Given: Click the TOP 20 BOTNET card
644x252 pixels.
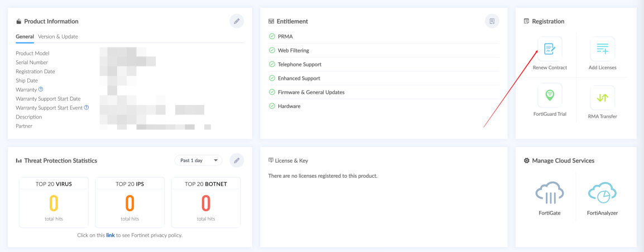Looking at the screenshot, I should (x=205, y=202).
